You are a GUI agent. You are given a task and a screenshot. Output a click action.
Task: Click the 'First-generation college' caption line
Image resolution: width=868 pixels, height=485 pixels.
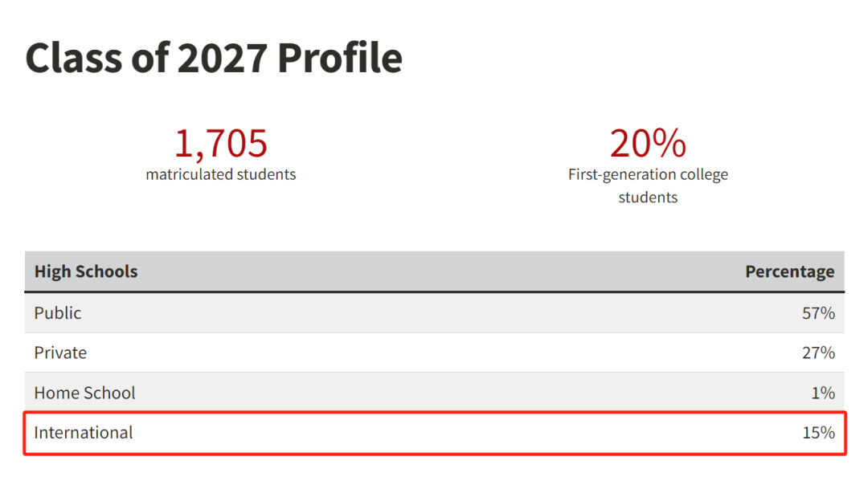click(x=648, y=174)
